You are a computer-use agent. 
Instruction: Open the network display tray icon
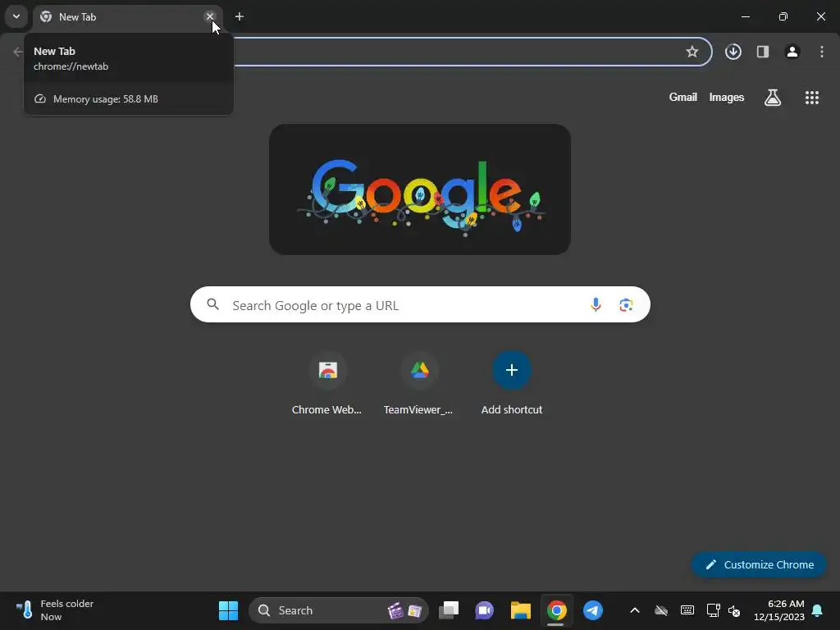coord(713,610)
